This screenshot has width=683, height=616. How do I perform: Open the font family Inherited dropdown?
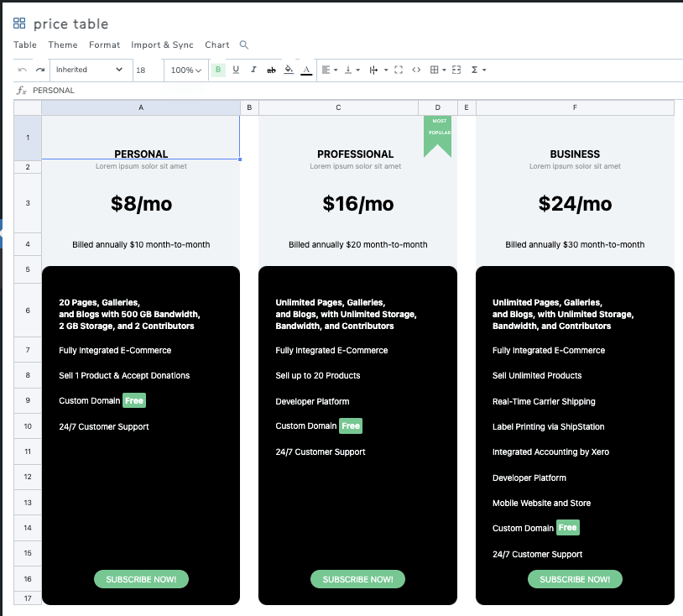tap(90, 70)
